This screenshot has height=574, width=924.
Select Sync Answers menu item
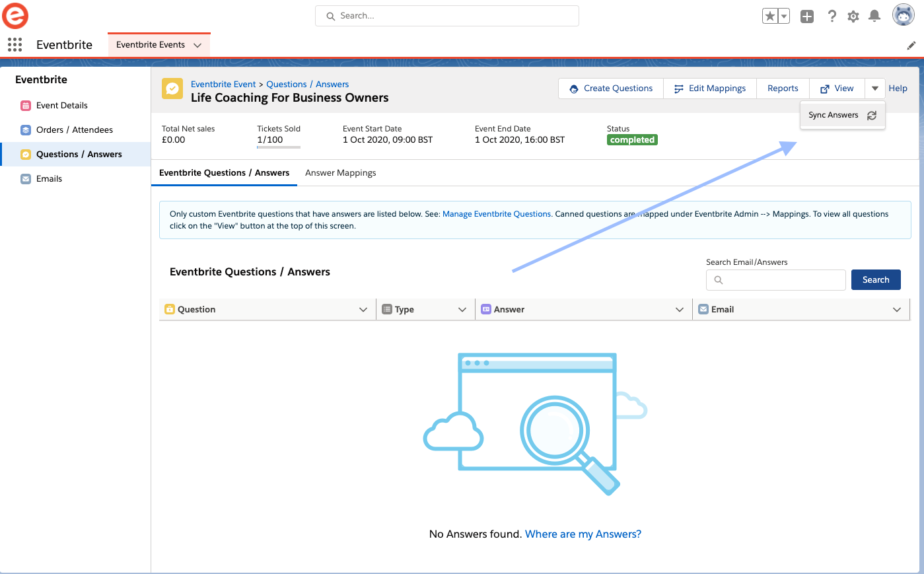[x=842, y=115]
